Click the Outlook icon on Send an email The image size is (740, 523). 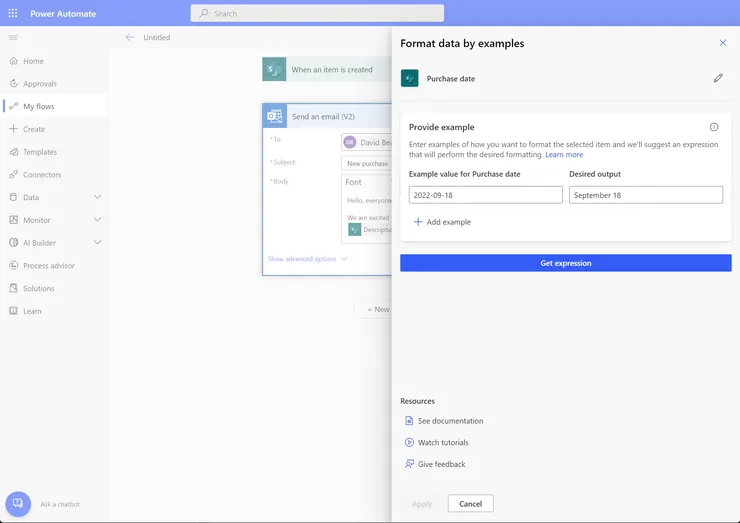275,116
